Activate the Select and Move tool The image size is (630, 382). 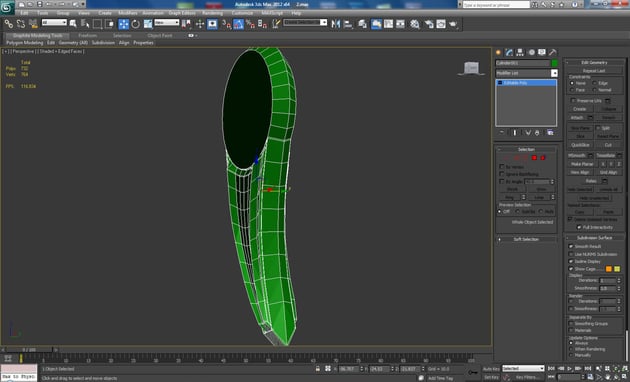(x=124, y=24)
